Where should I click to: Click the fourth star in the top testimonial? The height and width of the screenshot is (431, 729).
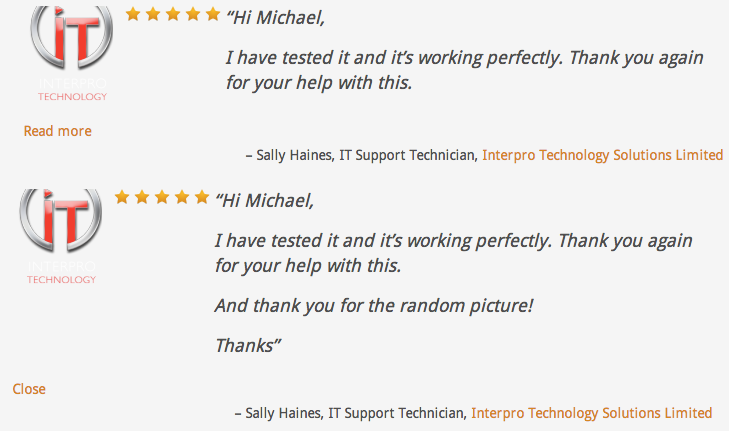(192, 14)
